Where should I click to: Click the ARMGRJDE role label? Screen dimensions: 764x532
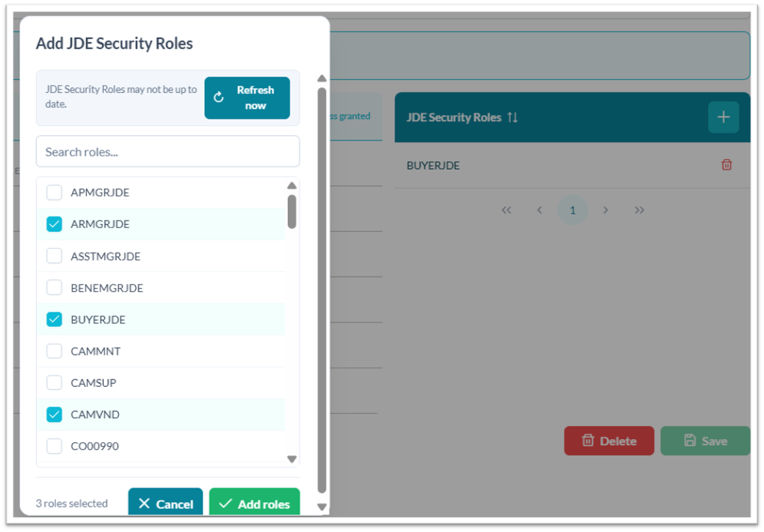[100, 224]
